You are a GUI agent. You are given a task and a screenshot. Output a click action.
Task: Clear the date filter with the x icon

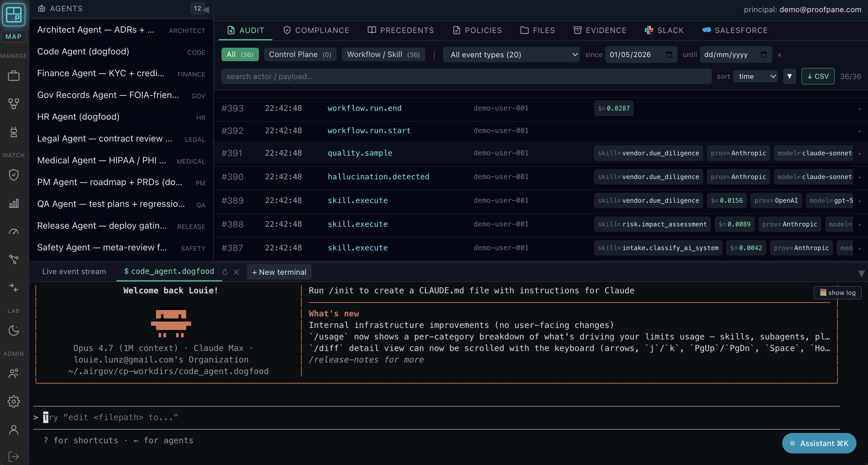coord(779,55)
